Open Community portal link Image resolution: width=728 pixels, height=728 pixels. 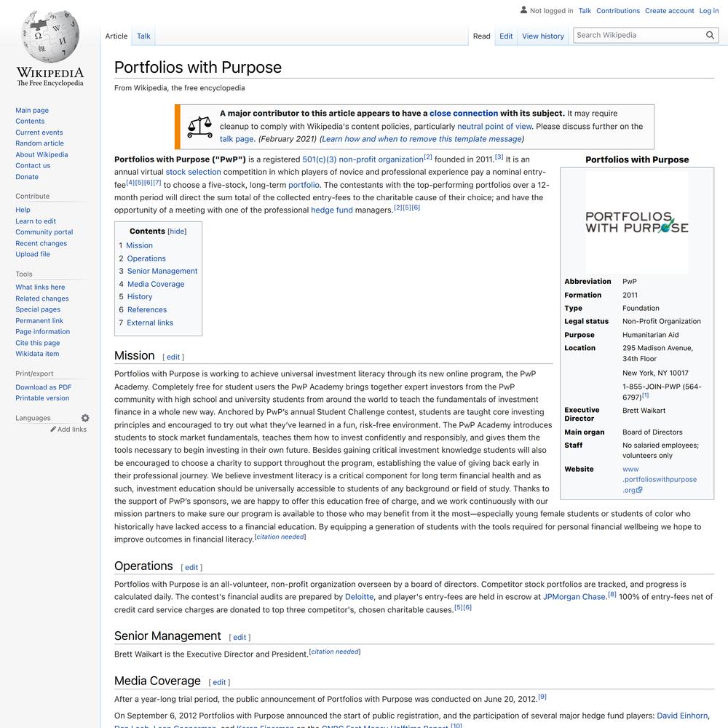click(44, 232)
